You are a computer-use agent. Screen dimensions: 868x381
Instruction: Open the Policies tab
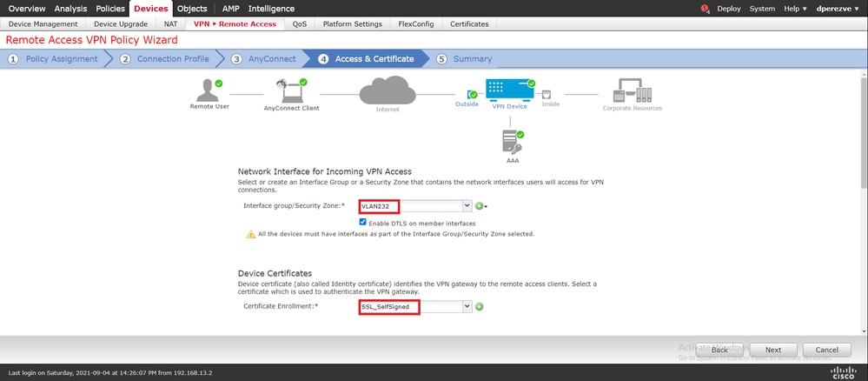tap(110, 9)
